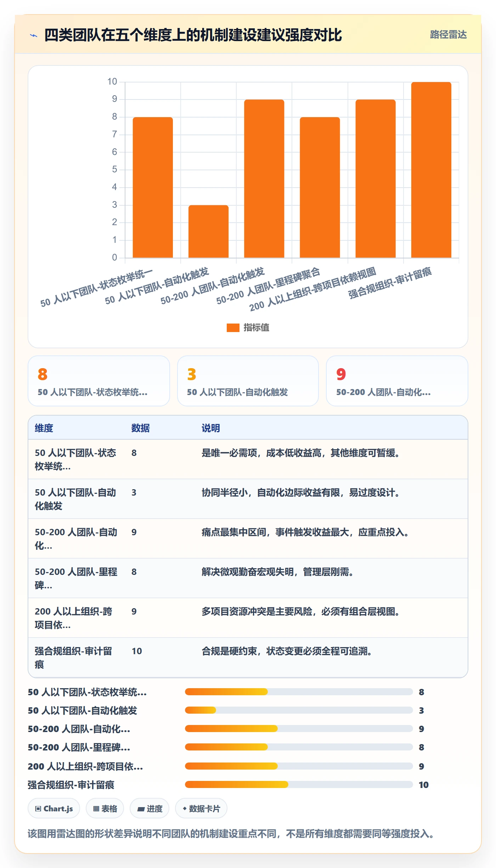
Task: Click x-axis label 强合规组织-审计留痕
Action: [390, 283]
